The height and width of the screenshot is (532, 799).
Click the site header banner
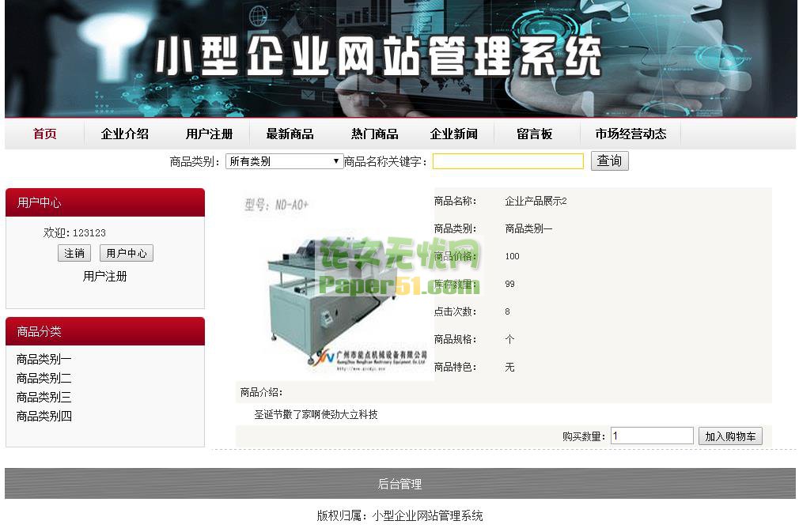point(400,58)
